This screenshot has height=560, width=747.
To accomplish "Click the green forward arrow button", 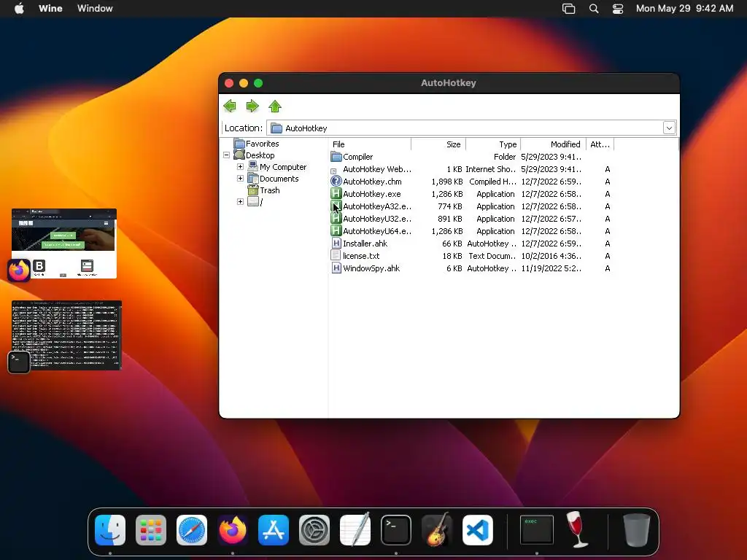I will [252, 106].
